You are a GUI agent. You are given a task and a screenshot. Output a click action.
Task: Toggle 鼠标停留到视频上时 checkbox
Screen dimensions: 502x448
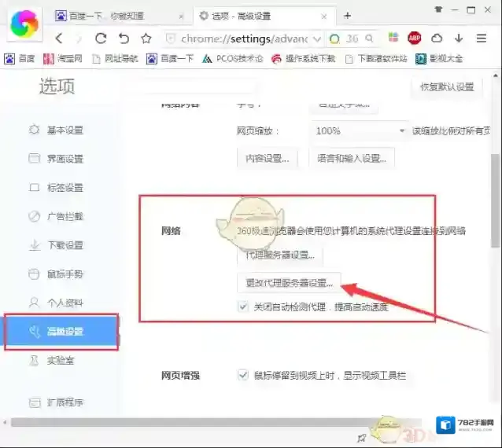tap(243, 375)
